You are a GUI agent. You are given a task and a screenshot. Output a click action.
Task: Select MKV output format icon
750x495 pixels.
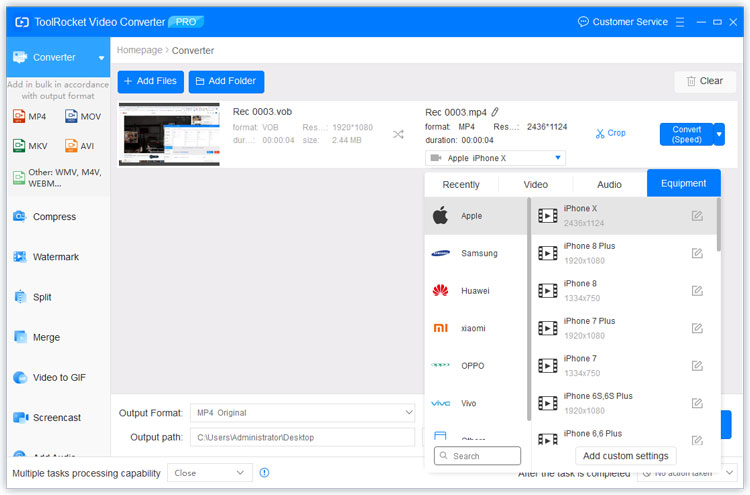coord(19,145)
